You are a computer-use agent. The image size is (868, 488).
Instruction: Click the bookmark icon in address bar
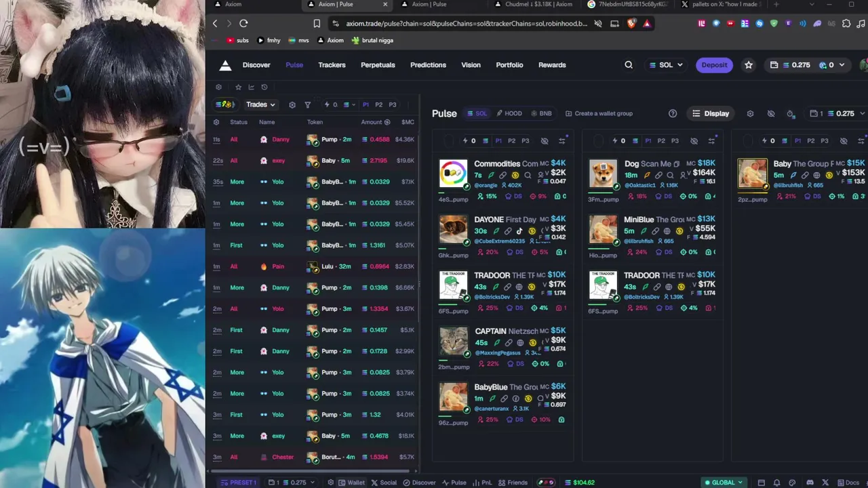point(317,24)
